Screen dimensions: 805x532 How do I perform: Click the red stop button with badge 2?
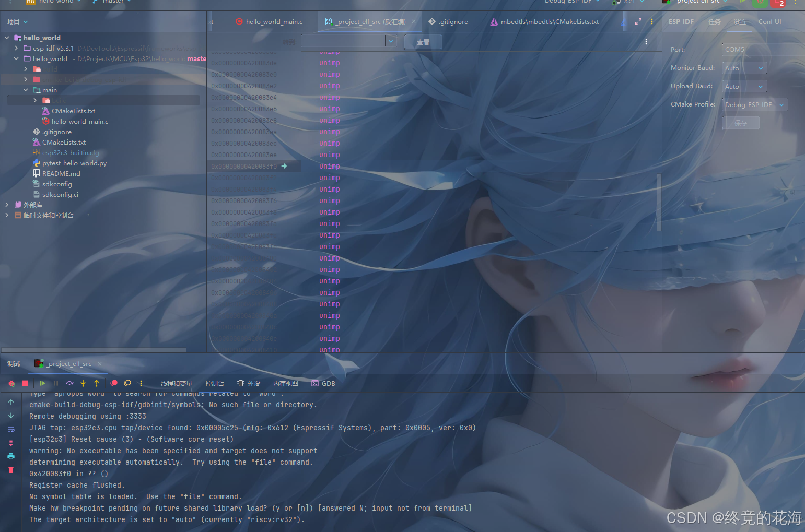(x=777, y=3)
